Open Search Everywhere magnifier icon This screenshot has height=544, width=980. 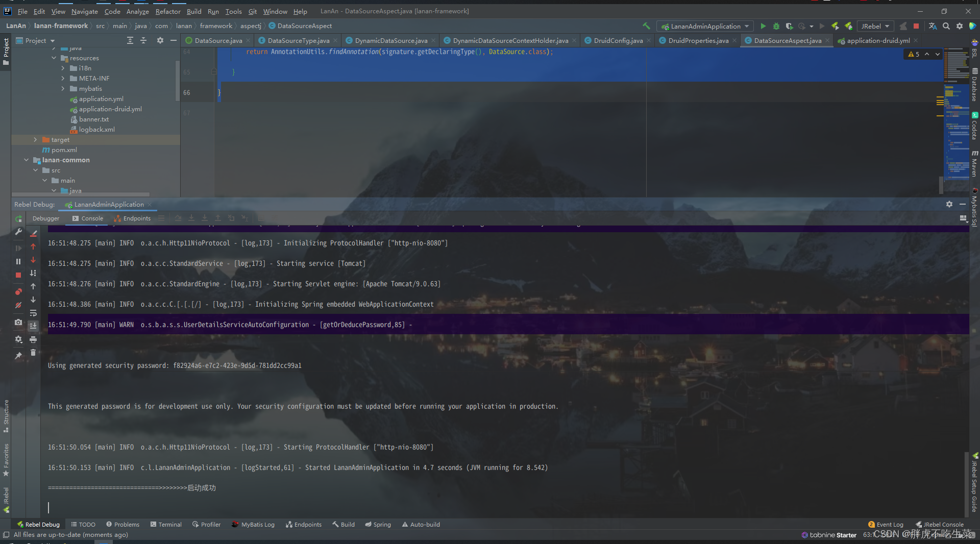pyautogui.click(x=946, y=26)
